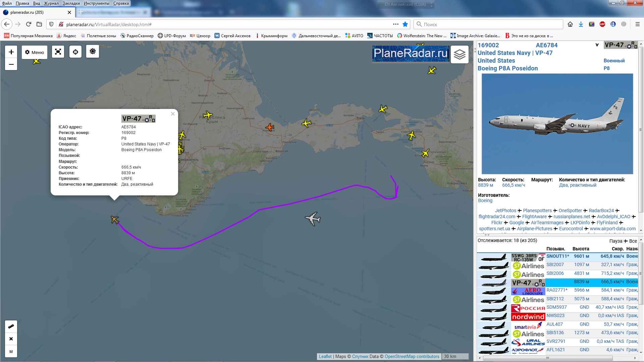Select the tracked P-8A aircraft marker at the start of the purple track

pyautogui.click(x=115, y=220)
